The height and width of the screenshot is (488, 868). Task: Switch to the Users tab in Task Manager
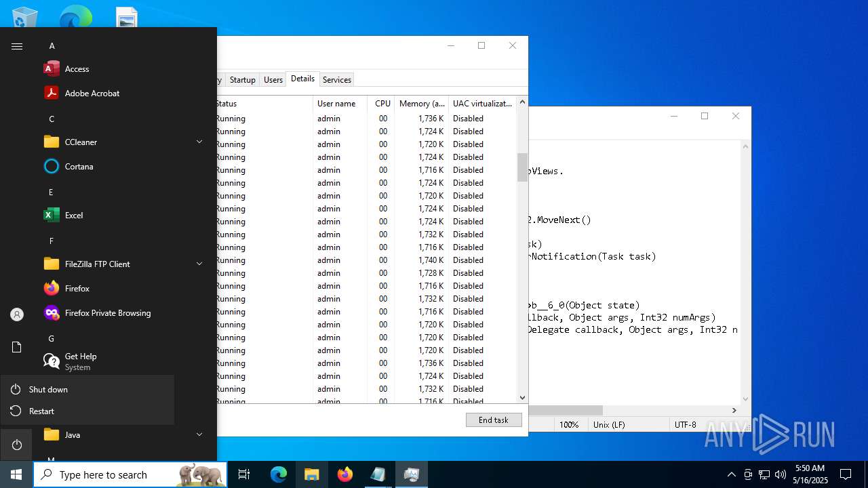[x=273, y=80]
